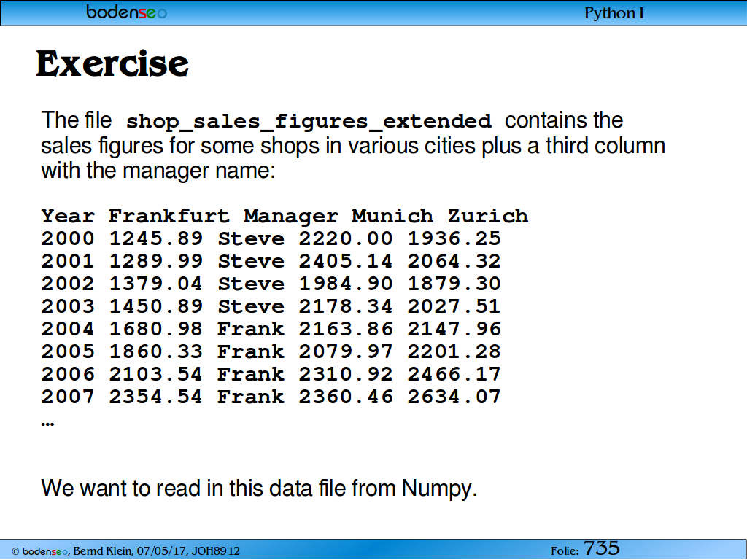Screen dimensions: 747x560
Task: Click the Munich value 2163.86
Action: (x=345, y=329)
